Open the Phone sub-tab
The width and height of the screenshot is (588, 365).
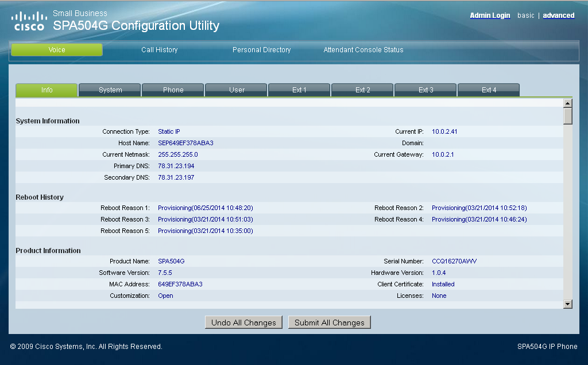(x=173, y=90)
